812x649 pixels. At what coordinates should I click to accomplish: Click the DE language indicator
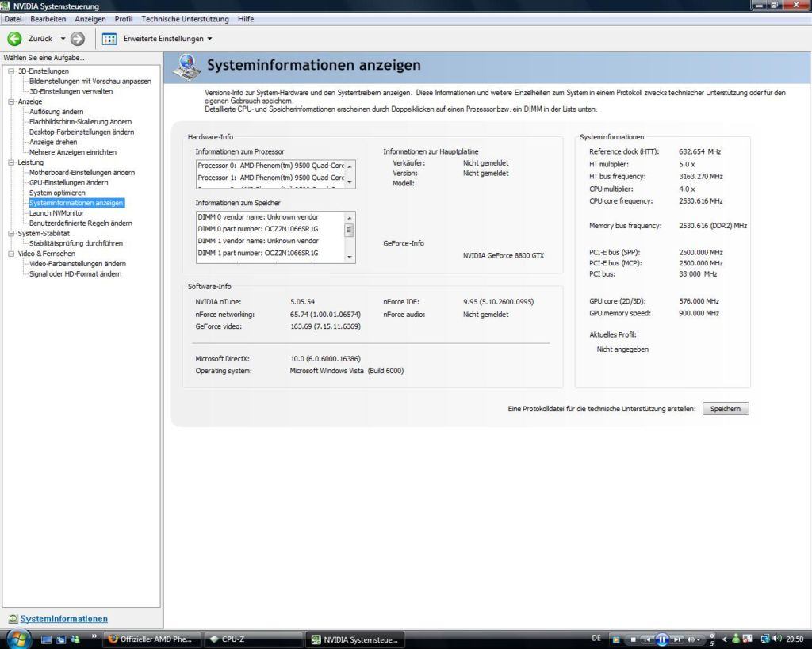(596, 639)
